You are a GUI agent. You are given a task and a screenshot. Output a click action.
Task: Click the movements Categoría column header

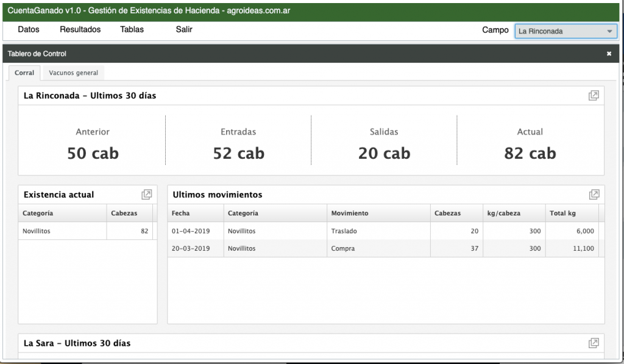tap(275, 213)
